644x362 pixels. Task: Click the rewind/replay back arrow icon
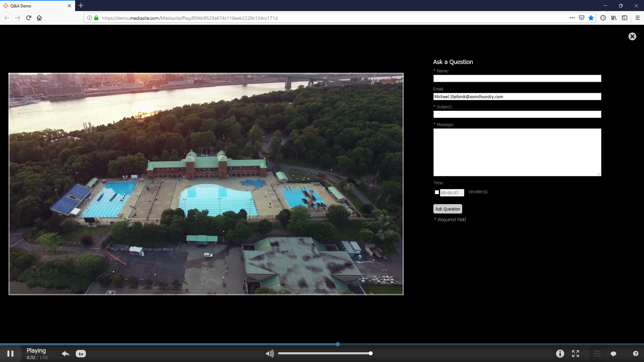(65, 354)
